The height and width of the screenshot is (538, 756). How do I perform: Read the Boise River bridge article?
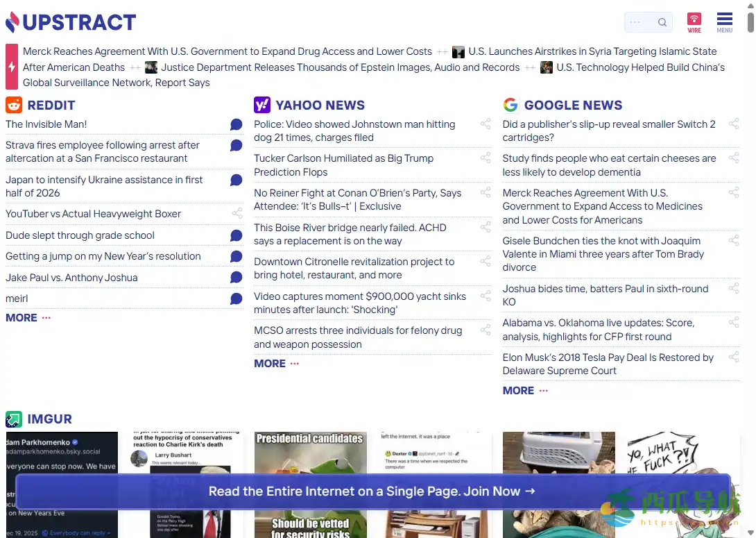tap(350, 234)
